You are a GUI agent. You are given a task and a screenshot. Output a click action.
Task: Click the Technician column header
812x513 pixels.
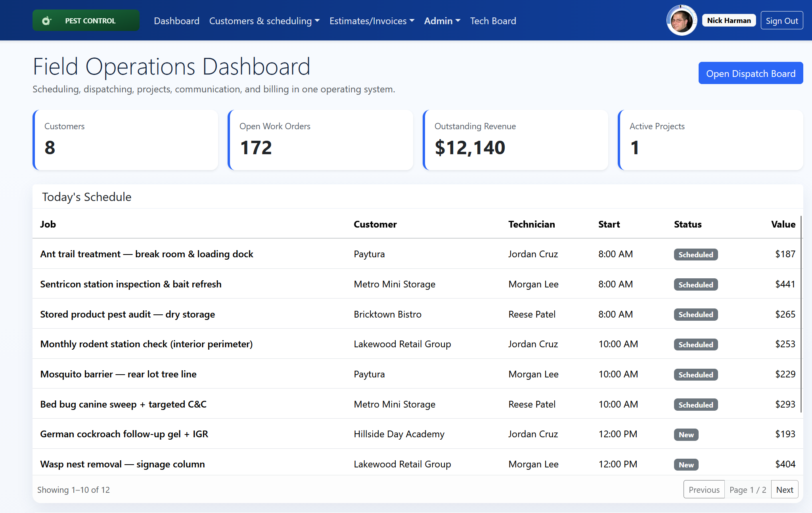532,224
